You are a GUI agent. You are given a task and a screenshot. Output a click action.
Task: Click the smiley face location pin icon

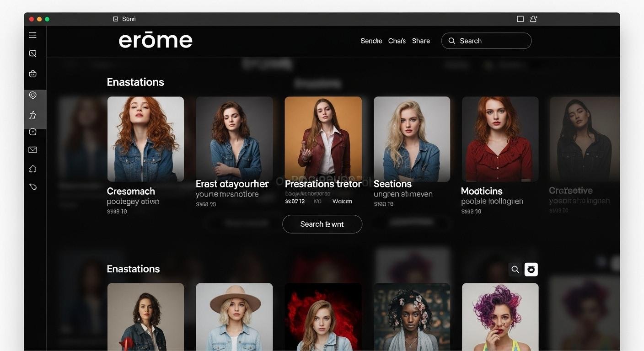pyautogui.click(x=32, y=95)
